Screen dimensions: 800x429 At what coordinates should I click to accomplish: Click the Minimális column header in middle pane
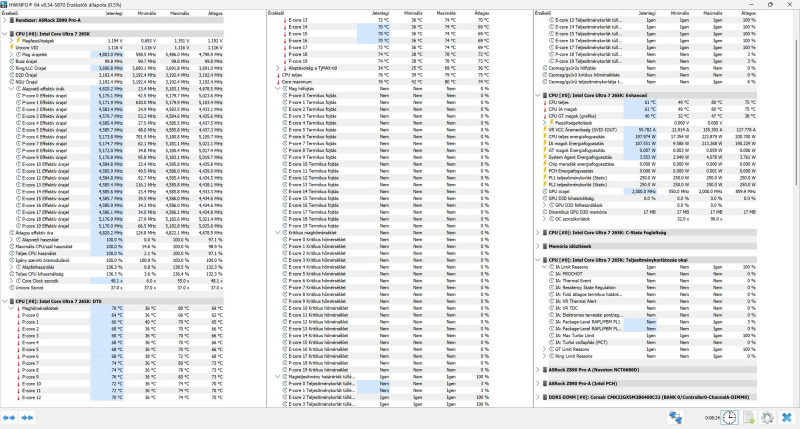413,13
